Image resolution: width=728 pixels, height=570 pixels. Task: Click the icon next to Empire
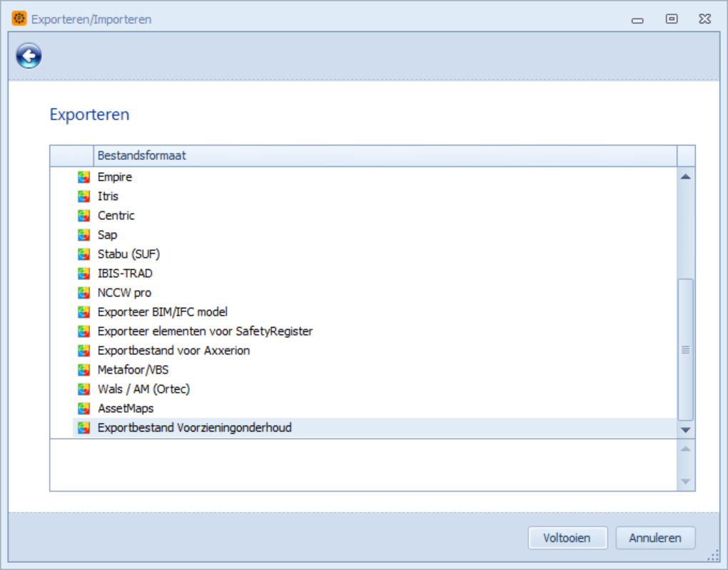84,177
